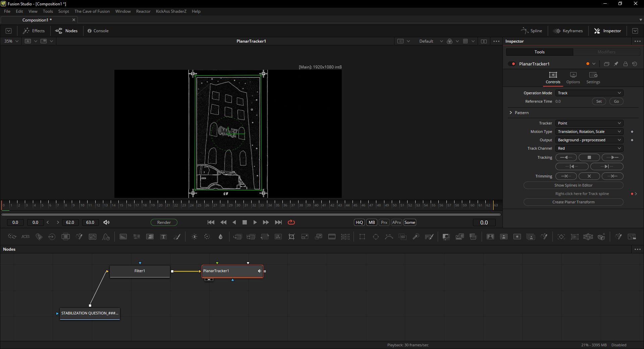The height and width of the screenshot is (349, 644).
Task: Add Planar Tracker tool from toolbar
Action: 575,237
